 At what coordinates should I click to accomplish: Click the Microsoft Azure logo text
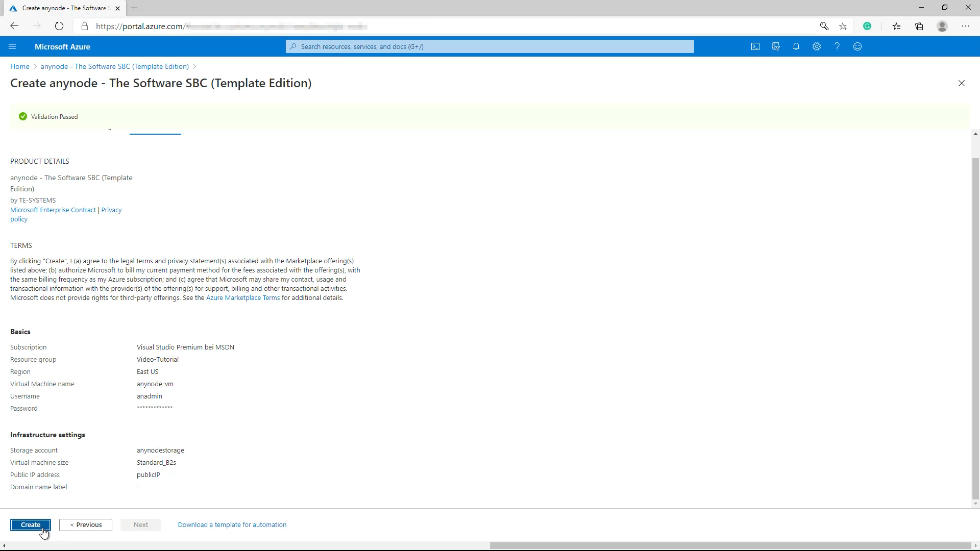coord(62,46)
